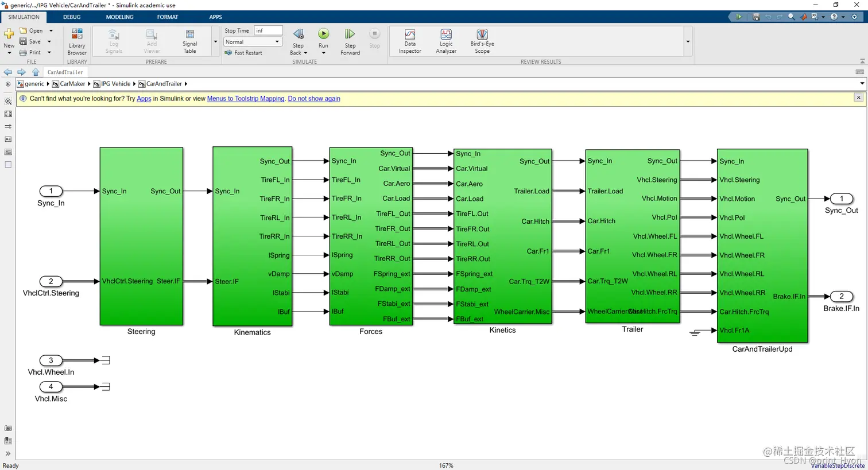Select the Brake.IF.In outport block 2
The width and height of the screenshot is (868, 470).
point(842,296)
